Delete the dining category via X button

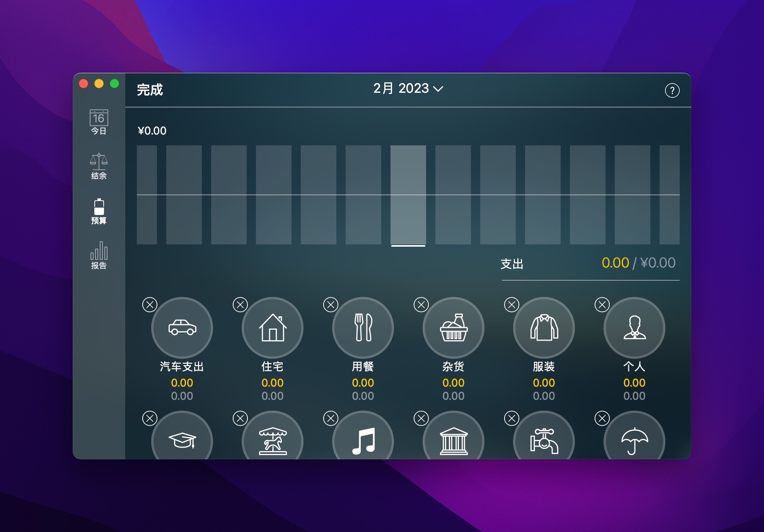(x=331, y=305)
